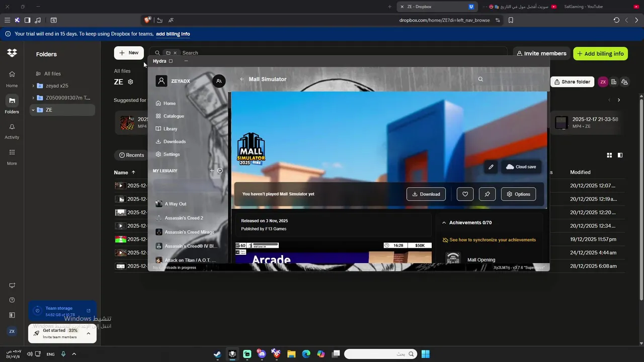
Task: Open Mall Opening achievement thumbnail
Action: click(x=453, y=258)
